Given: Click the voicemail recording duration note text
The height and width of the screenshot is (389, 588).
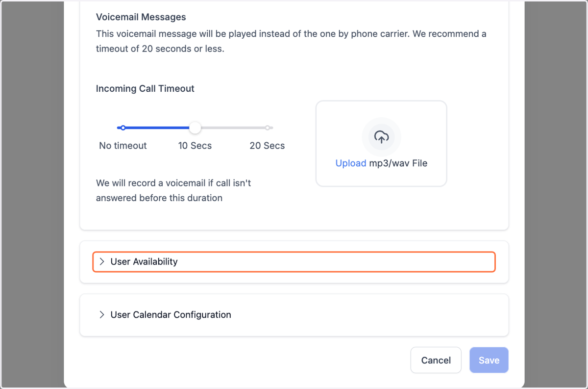Looking at the screenshot, I should [173, 191].
